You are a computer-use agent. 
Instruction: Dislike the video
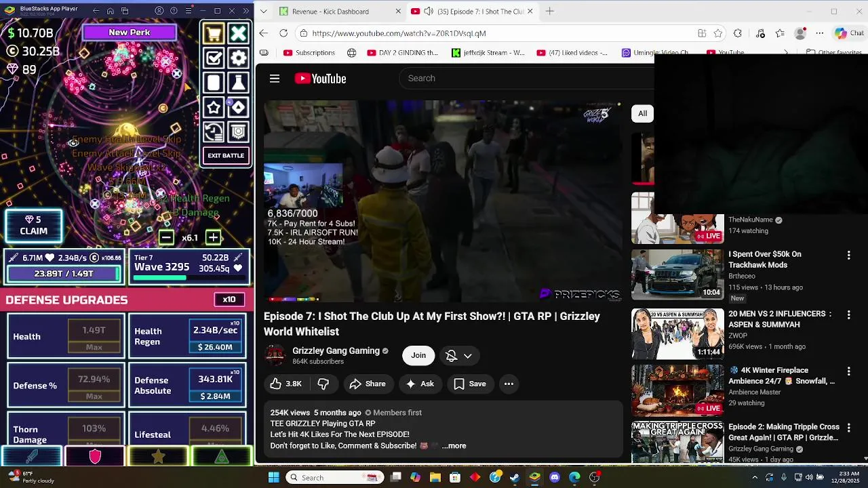323,384
